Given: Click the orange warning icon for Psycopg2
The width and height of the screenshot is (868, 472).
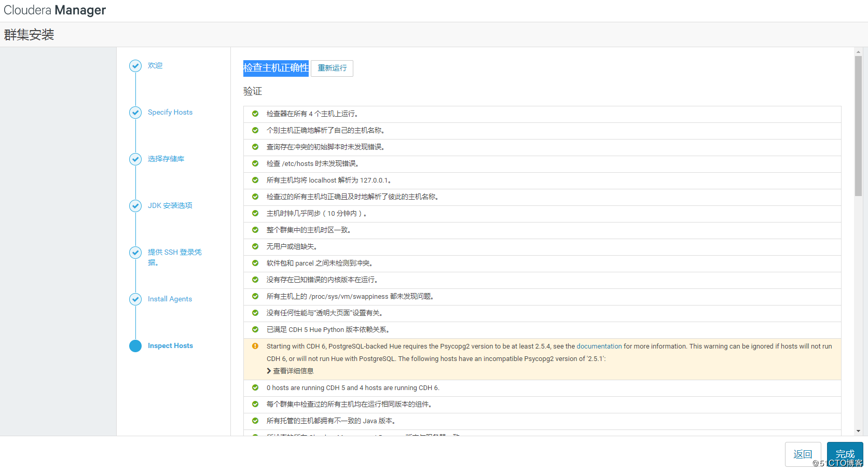Looking at the screenshot, I should coord(255,346).
